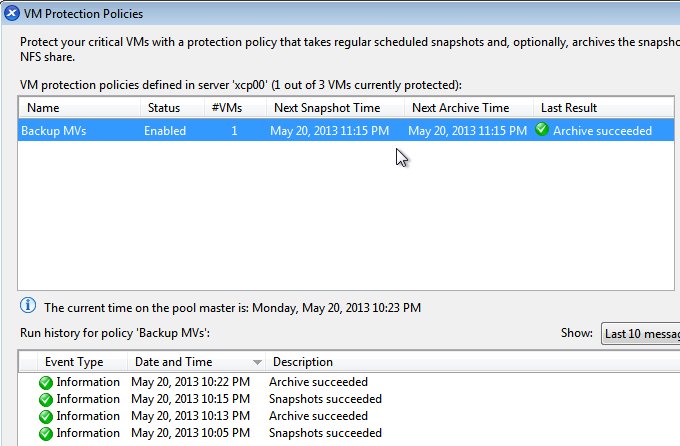680x446 pixels.
Task: Select the 'May 20, 2013 10:15 PM' history row
Action: [x=349, y=399]
